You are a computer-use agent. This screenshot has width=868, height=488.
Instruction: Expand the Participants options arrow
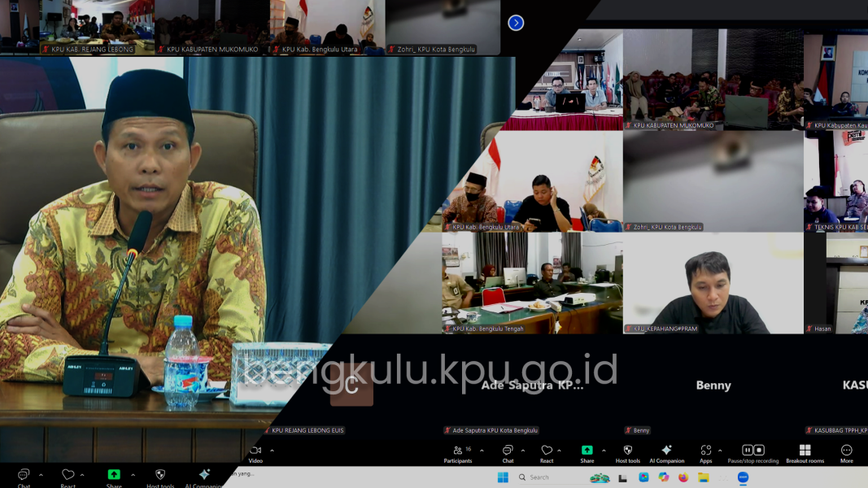(482, 450)
